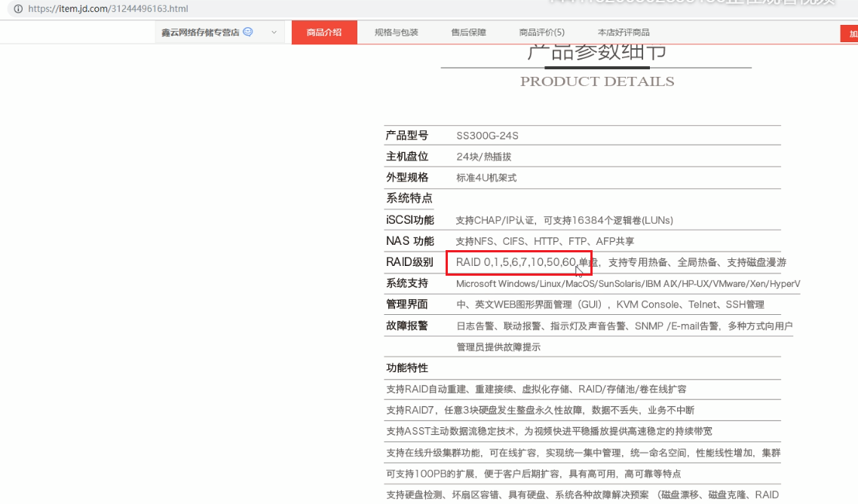Screen dimensions: 858x504
Task: Click the PRODUCT DETAILS heading
Action: pyautogui.click(x=597, y=81)
